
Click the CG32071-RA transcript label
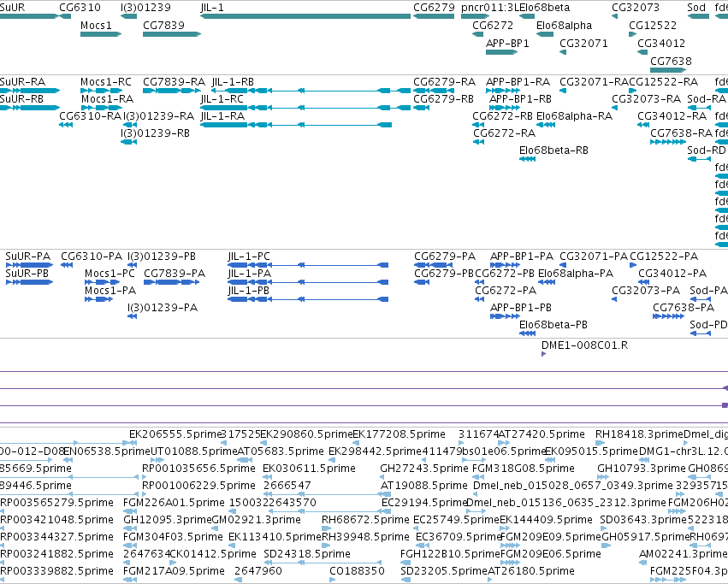594,82
